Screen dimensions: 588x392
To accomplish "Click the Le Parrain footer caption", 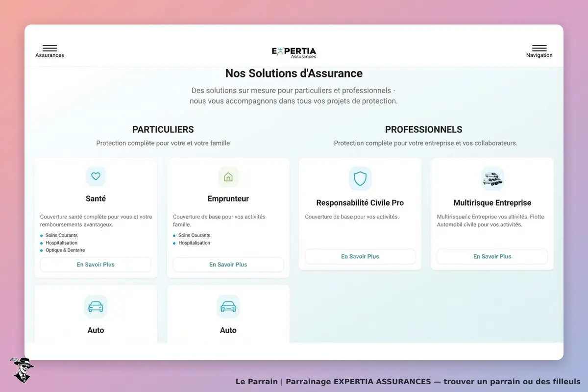I will [408, 382].
